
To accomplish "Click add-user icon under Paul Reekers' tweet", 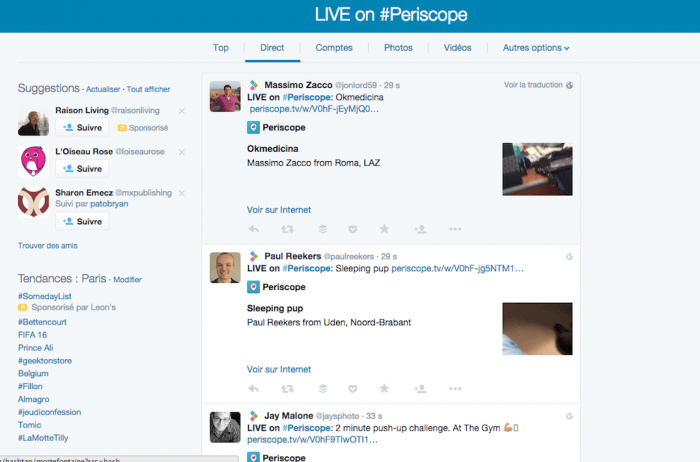I will coord(420,388).
